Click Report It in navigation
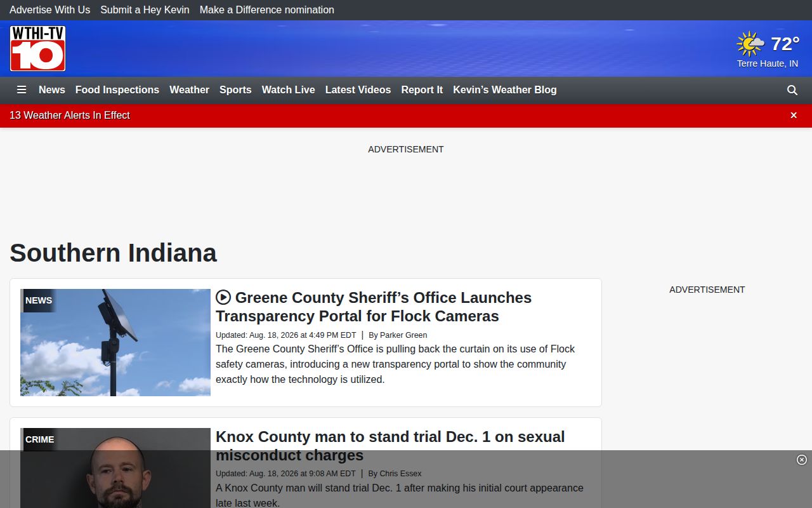The image size is (812, 508). (x=422, y=90)
